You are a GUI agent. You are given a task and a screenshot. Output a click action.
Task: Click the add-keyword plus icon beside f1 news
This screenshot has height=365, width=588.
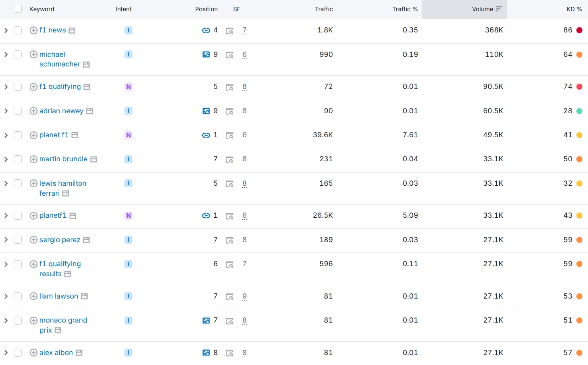(34, 30)
